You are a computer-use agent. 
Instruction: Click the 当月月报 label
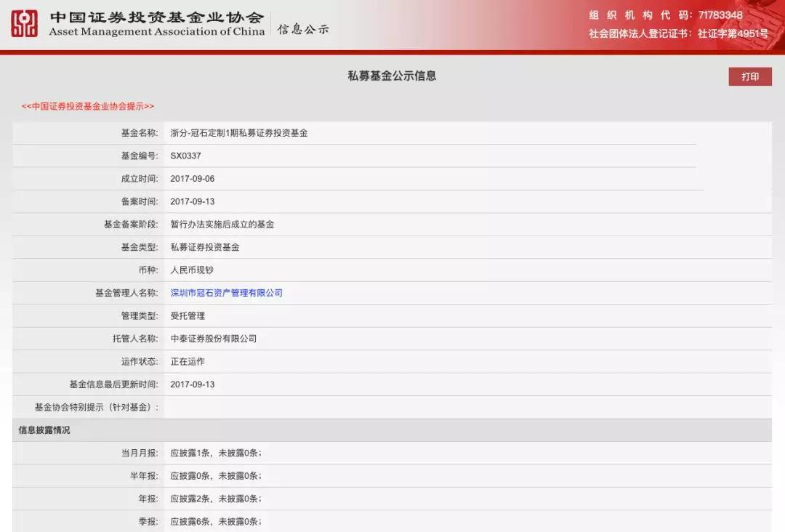point(139,453)
